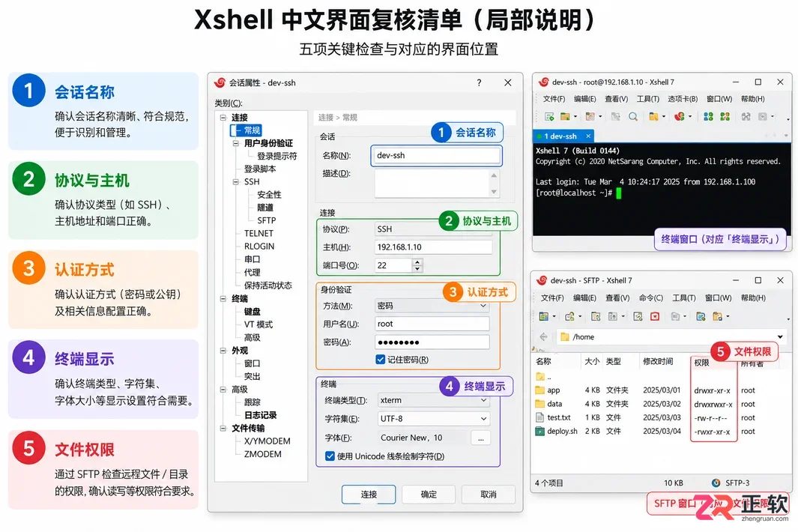Click the 名称 input field containing dev-ssh

click(436, 155)
